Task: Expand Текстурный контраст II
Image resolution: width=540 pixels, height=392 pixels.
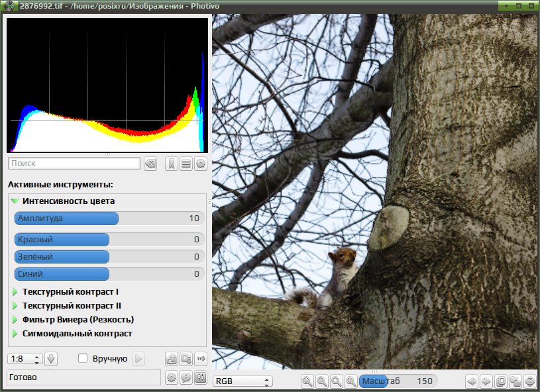Action: click(x=15, y=306)
